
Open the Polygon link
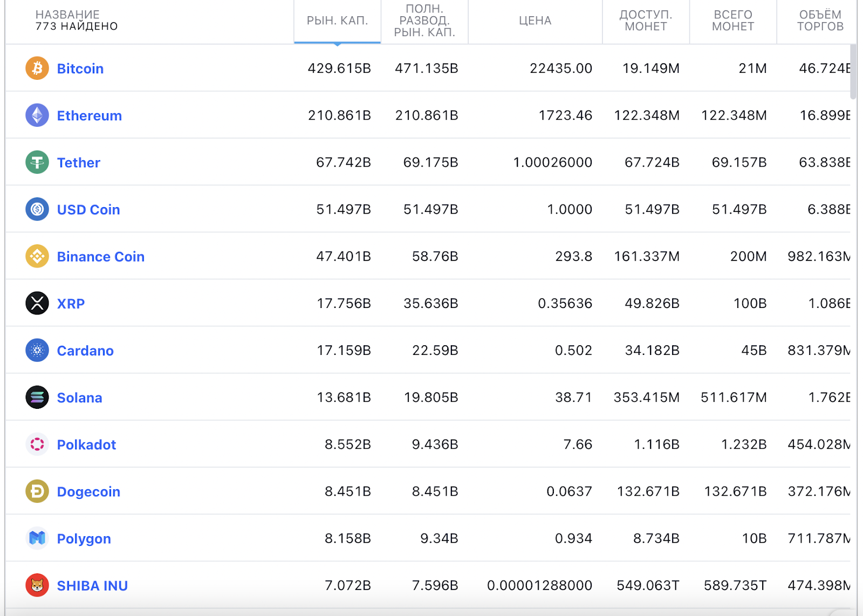pyautogui.click(x=84, y=539)
